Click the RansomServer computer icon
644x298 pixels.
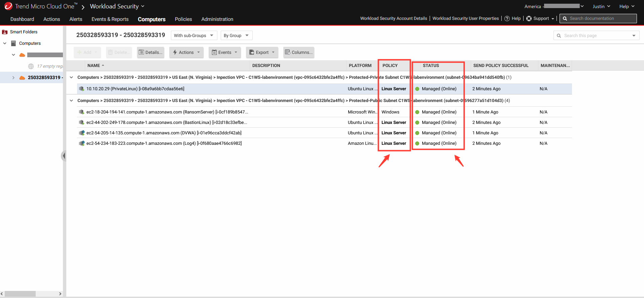coord(81,112)
